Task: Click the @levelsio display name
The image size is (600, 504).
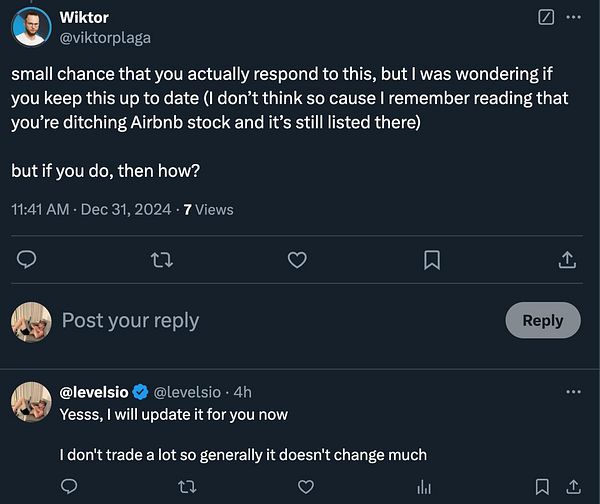Action: coord(96,393)
